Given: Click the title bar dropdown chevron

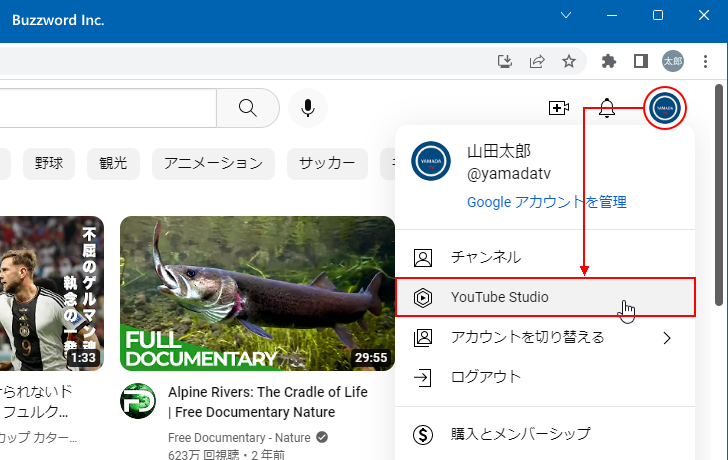Looking at the screenshot, I should coord(566,15).
